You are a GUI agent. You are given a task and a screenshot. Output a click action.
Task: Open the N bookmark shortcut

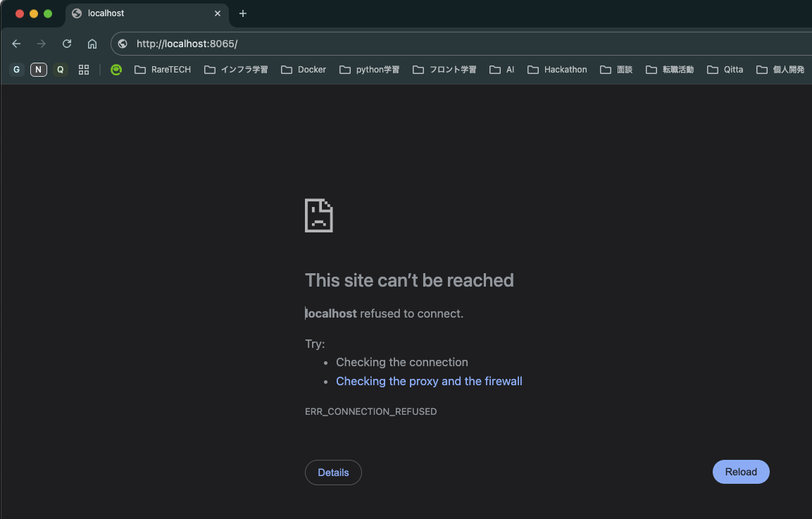pyautogui.click(x=38, y=69)
